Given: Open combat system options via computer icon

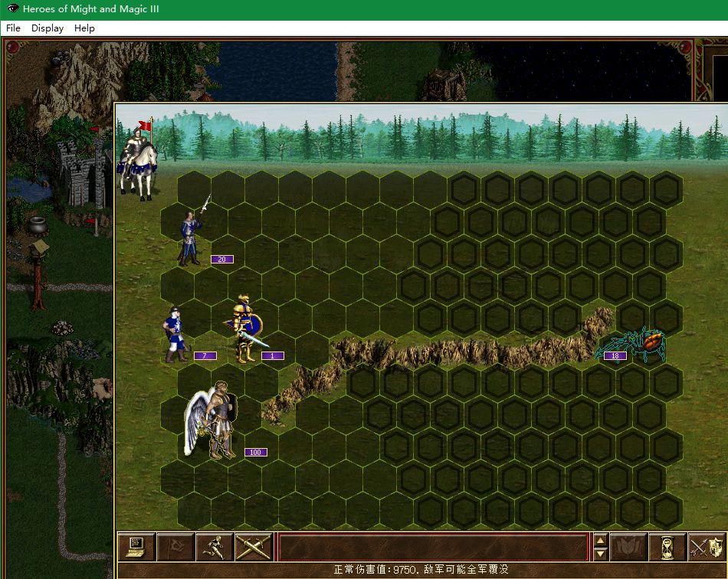Looking at the screenshot, I should tap(136, 548).
